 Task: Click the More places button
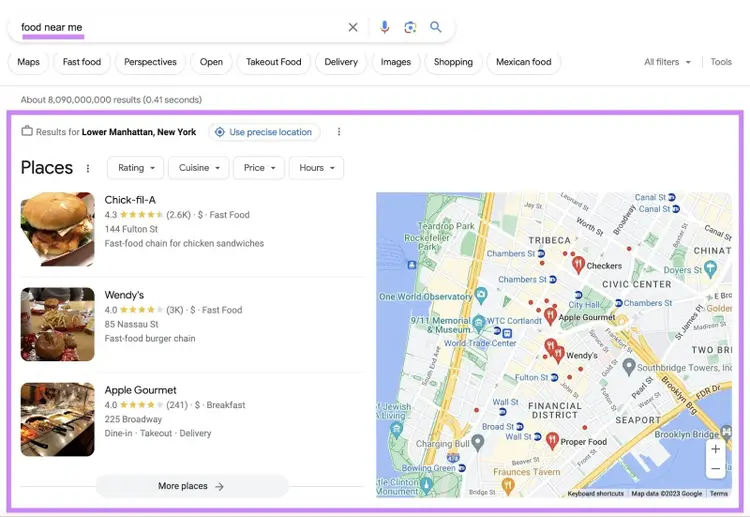(192, 486)
